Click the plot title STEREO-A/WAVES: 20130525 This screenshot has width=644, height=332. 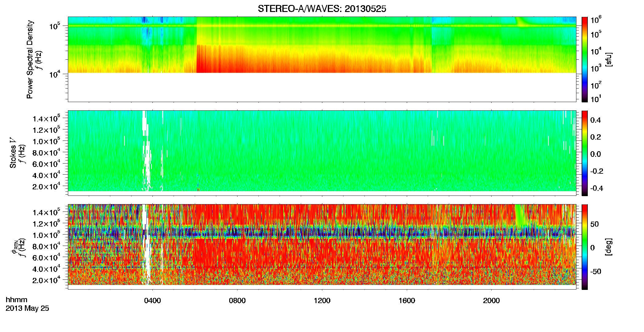click(x=322, y=9)
